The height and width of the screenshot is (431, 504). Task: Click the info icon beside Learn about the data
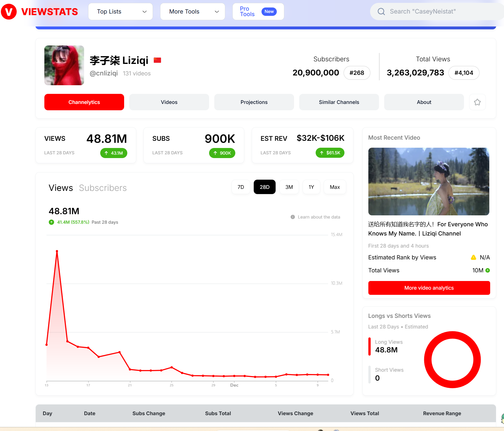pyautogui.click(x=293, y=217)
